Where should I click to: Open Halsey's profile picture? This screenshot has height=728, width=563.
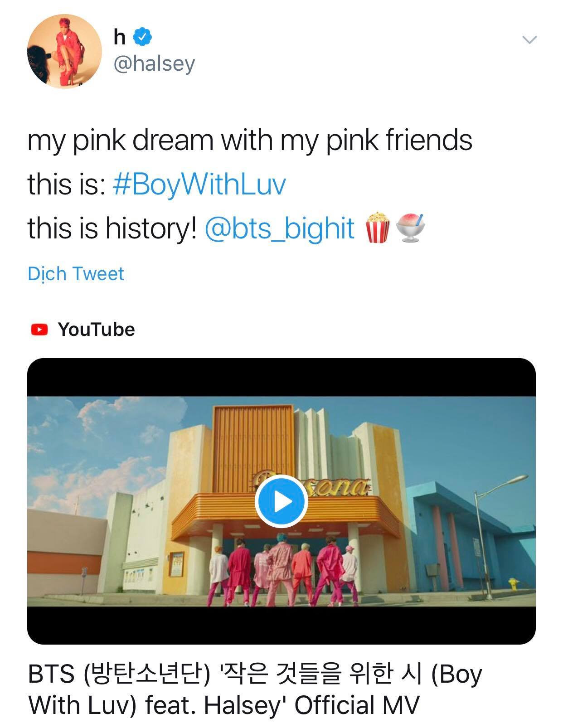pyautogui.click(x=64, y=51)
